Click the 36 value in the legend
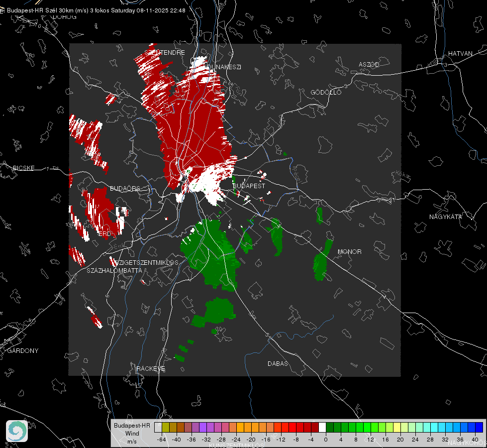The image size is (487, 448). 460,440
